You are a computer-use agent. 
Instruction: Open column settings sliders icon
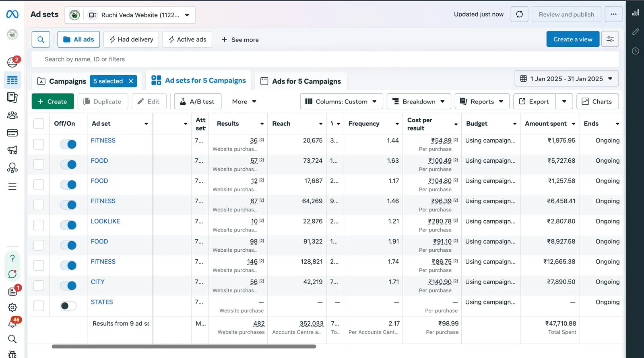click(610, 39)
